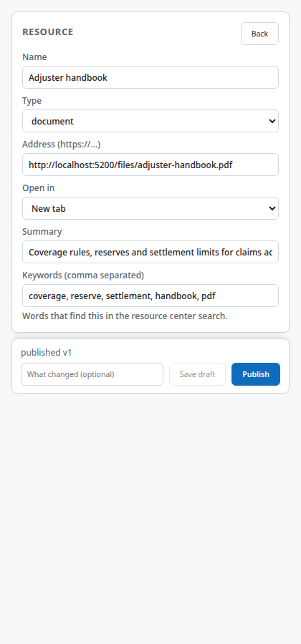Click the Save draft button
This screenshot has width=301, height=644.
(x=197, y=374)
